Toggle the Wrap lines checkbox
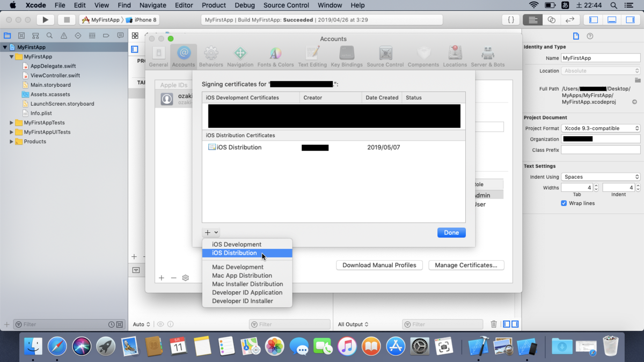644x362 pixels. [563, 203]
